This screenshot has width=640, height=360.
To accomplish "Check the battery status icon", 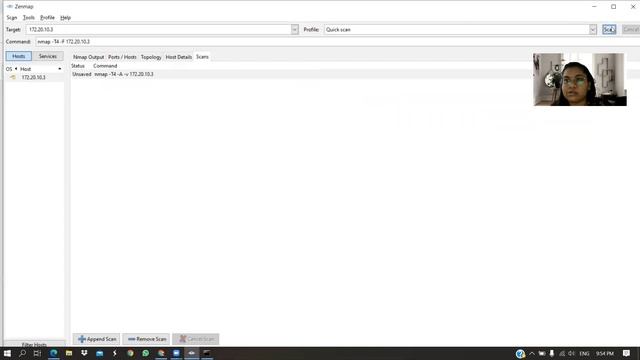I will tap(542, 353).
